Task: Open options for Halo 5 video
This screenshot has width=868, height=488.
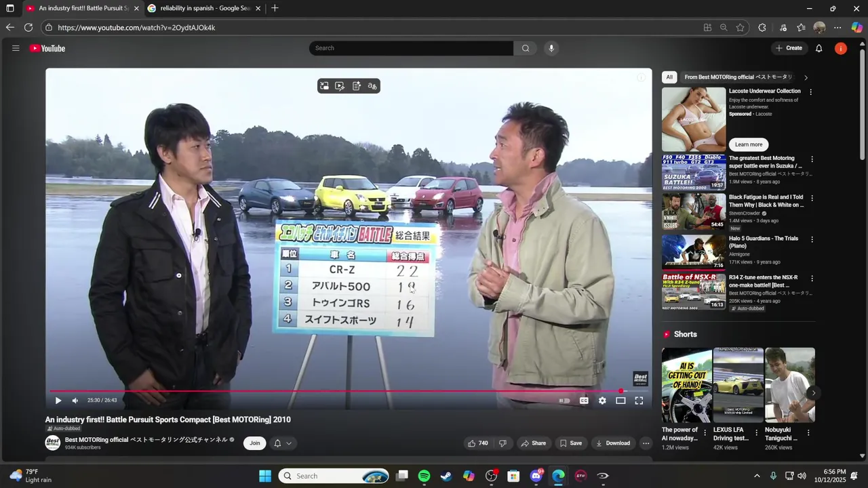Action: click(812, 239)
